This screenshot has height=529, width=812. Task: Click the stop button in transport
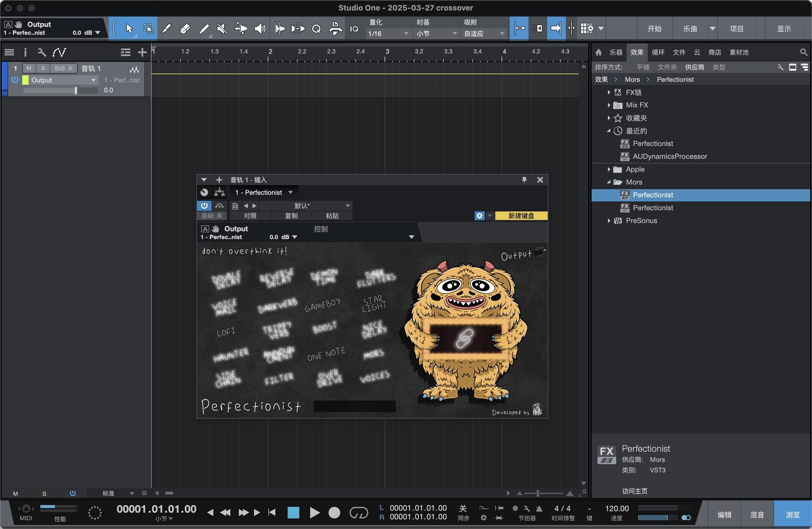pos(293,513)
